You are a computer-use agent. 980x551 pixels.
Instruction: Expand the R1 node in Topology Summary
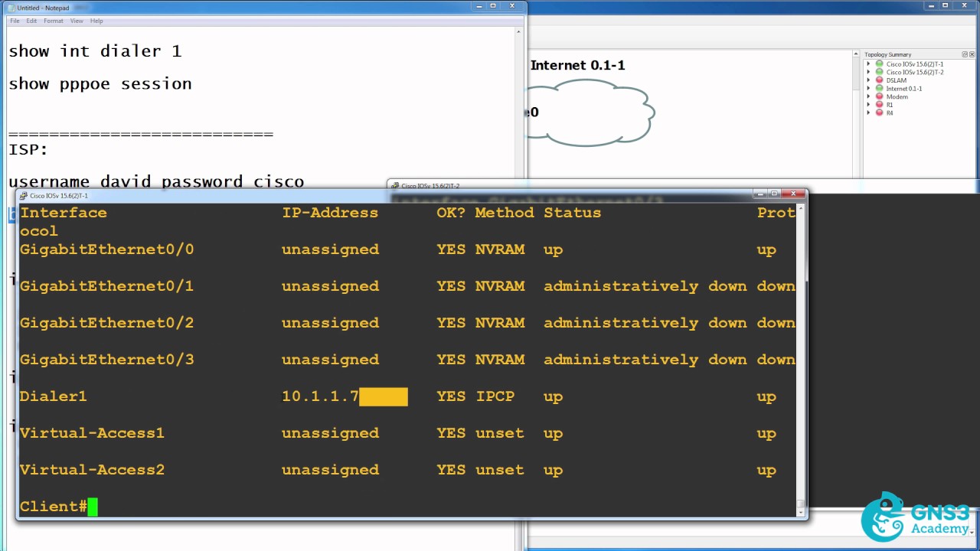(x=868, y=105)
